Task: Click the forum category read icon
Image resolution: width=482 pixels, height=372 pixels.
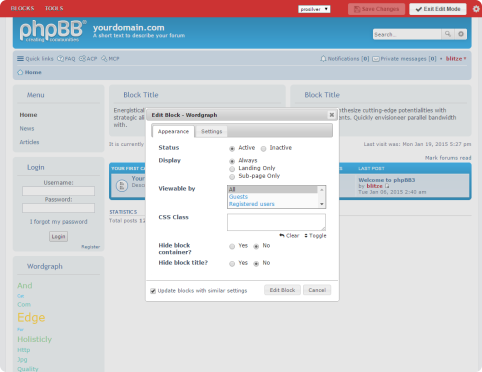Action: [x=122, y=185]
